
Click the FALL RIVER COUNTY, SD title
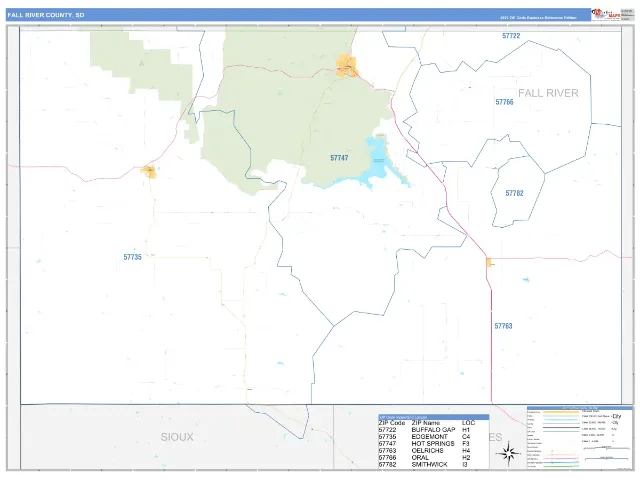point(46,15)
